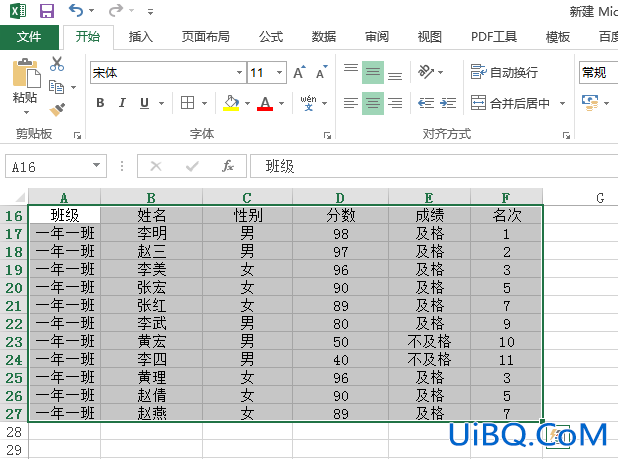618x459 pixels.
Task: Open the 对齐方式 group dialog launcher
Action: [x=566, y=136]
